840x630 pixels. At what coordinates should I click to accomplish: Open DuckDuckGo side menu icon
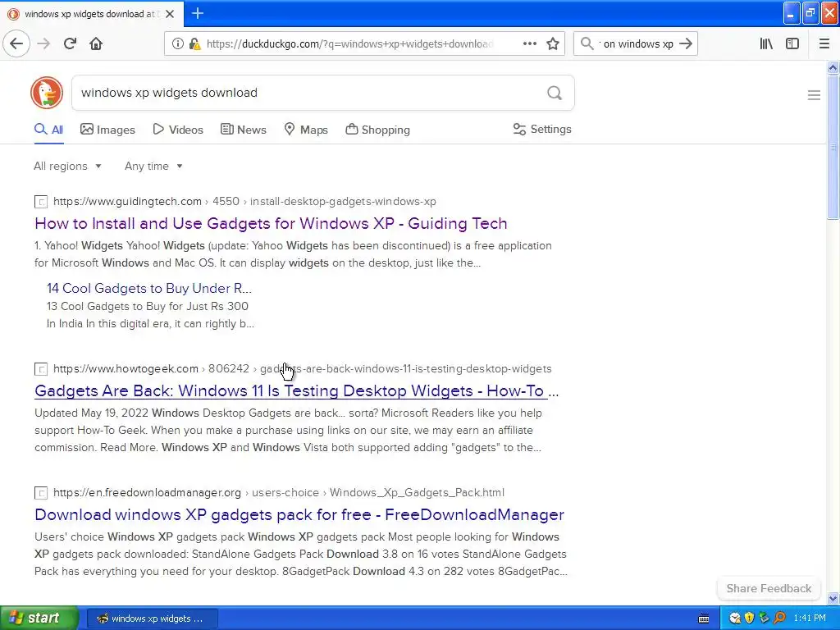[x=814, y=95]
